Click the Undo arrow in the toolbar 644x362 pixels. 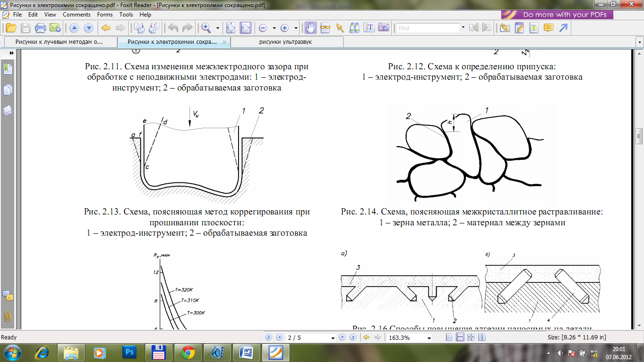[173, 28]
